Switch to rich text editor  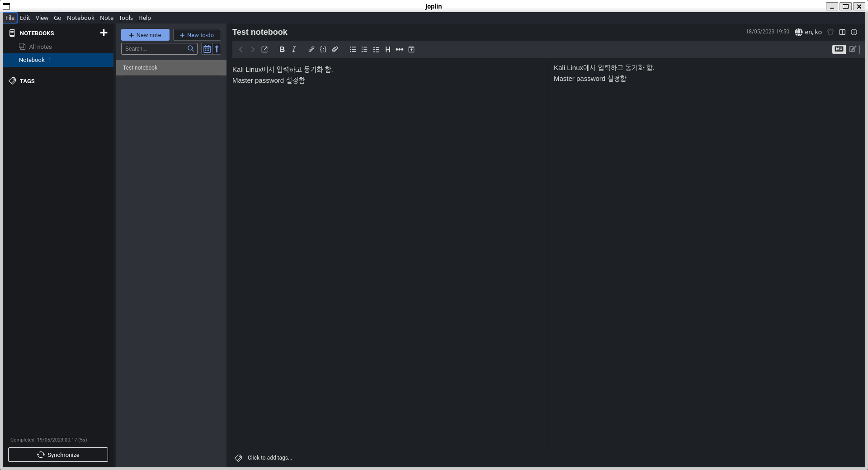[x=853, y=49]
